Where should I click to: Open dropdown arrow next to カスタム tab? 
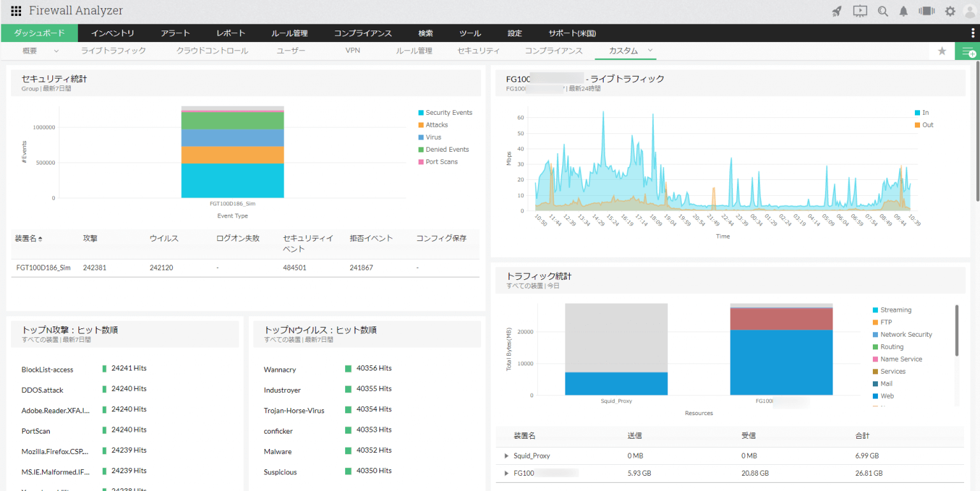coord(650,50)
